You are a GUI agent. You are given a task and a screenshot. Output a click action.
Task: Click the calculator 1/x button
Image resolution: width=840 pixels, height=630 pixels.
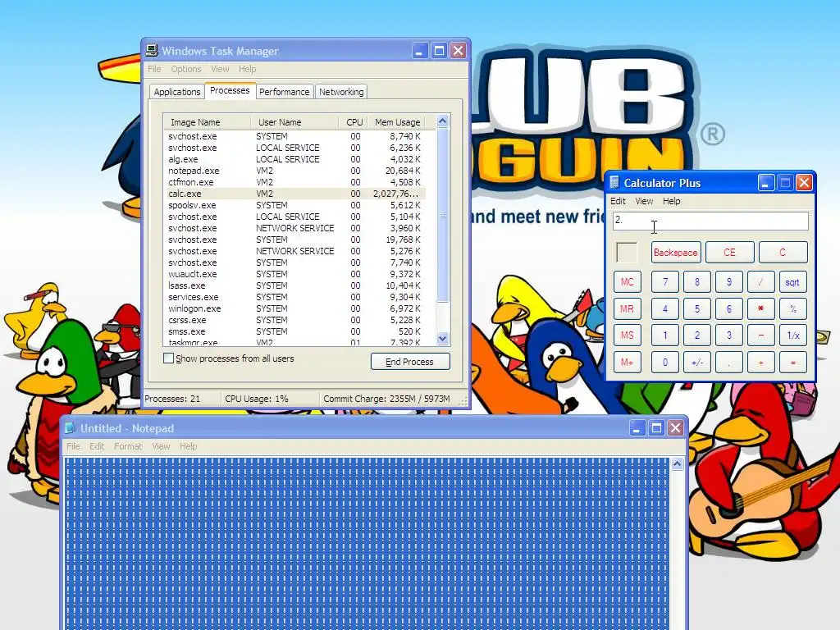pyautogui.click(x=793, y=336)
